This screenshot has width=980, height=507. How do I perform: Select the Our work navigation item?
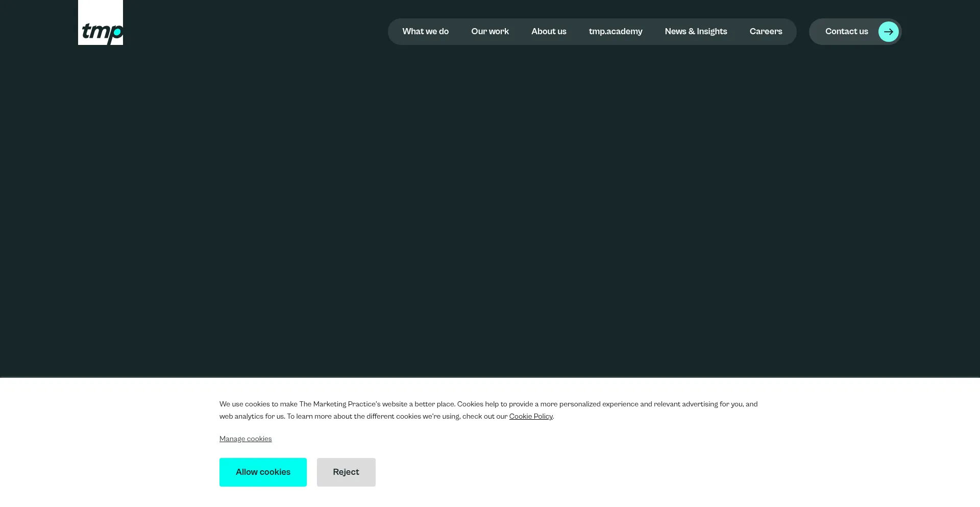click(x=489, y=31)
